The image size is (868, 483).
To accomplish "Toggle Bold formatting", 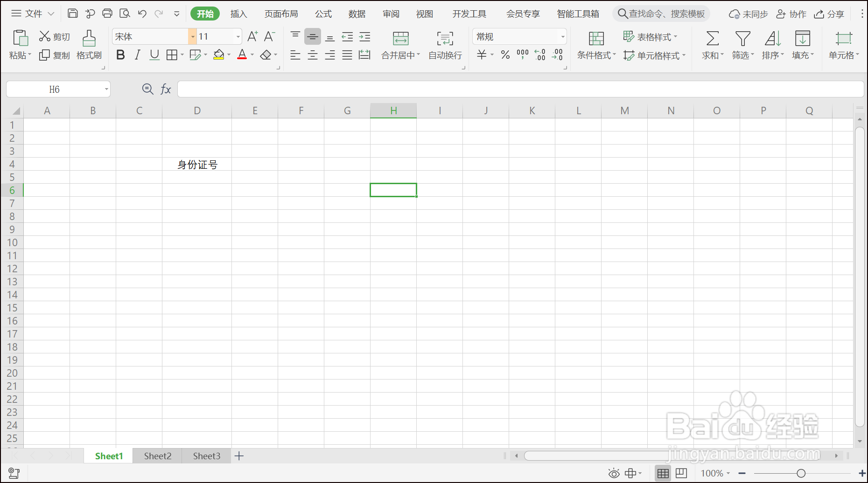I will pos(120,55).
